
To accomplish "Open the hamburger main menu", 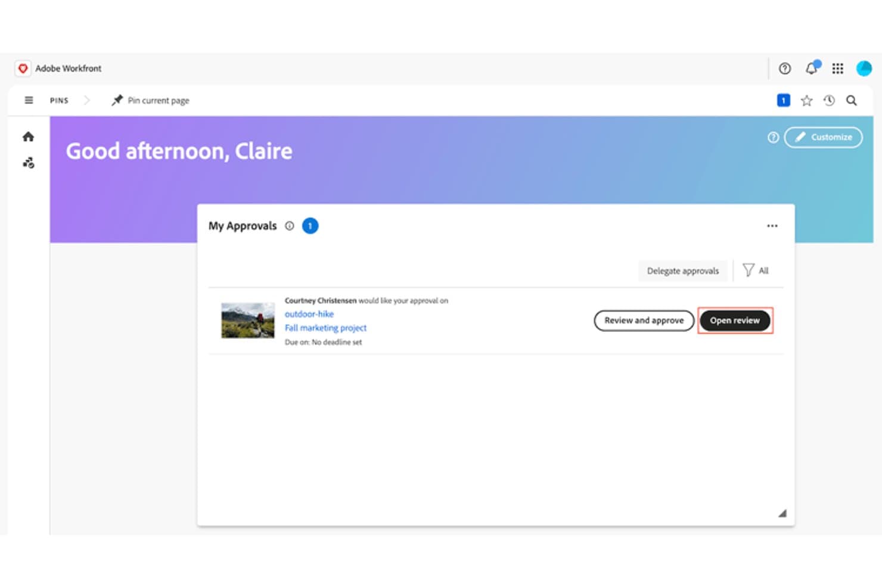I will pyautogui.click(x=29, y=100).
